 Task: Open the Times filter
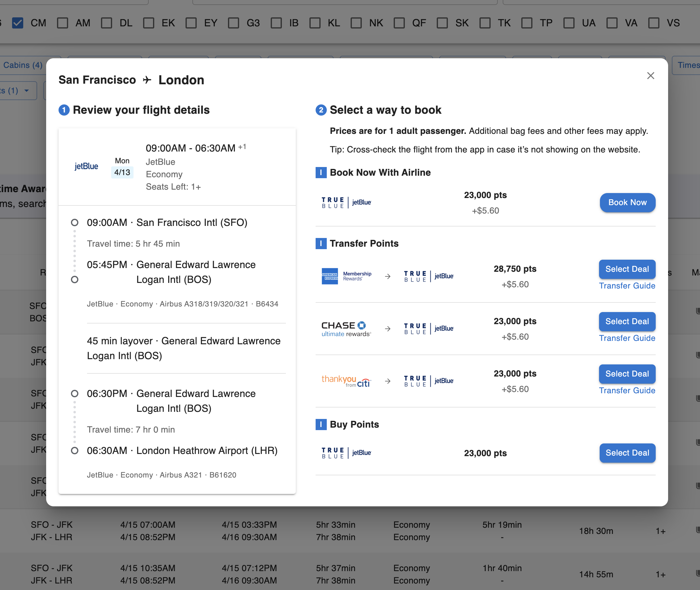(686, 65)
